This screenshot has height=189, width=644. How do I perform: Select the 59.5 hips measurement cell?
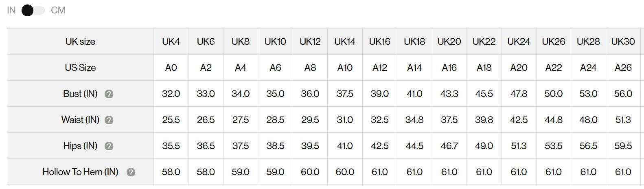coord(623,146)
